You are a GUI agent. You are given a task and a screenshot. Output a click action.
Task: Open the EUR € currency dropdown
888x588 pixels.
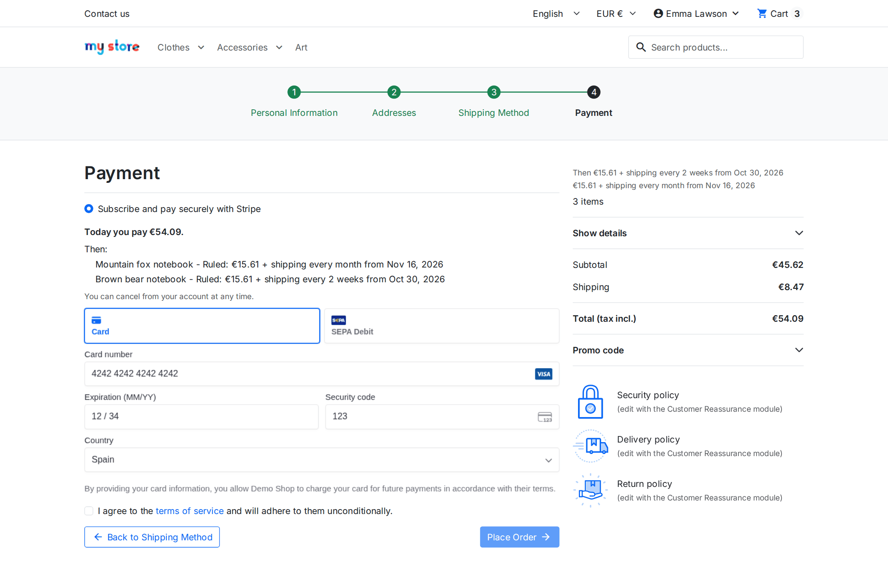[x=616, y=14]
